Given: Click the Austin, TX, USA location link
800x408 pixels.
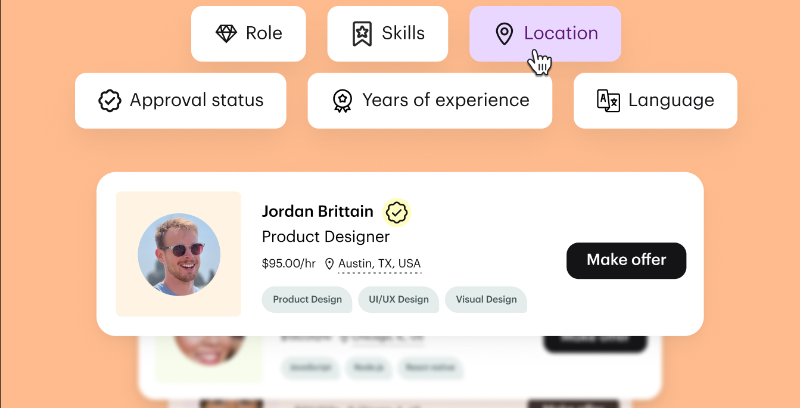Looking at the screenshot, I should (x=379, y=264).
